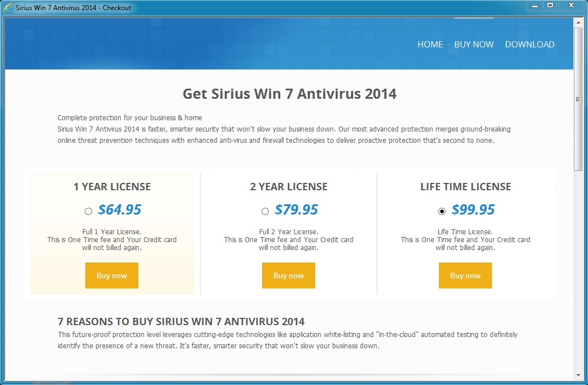The width and height of the screenshot is (588, 385).
Task: Open the DOWNLOAD navigation link
Action: 529,44
